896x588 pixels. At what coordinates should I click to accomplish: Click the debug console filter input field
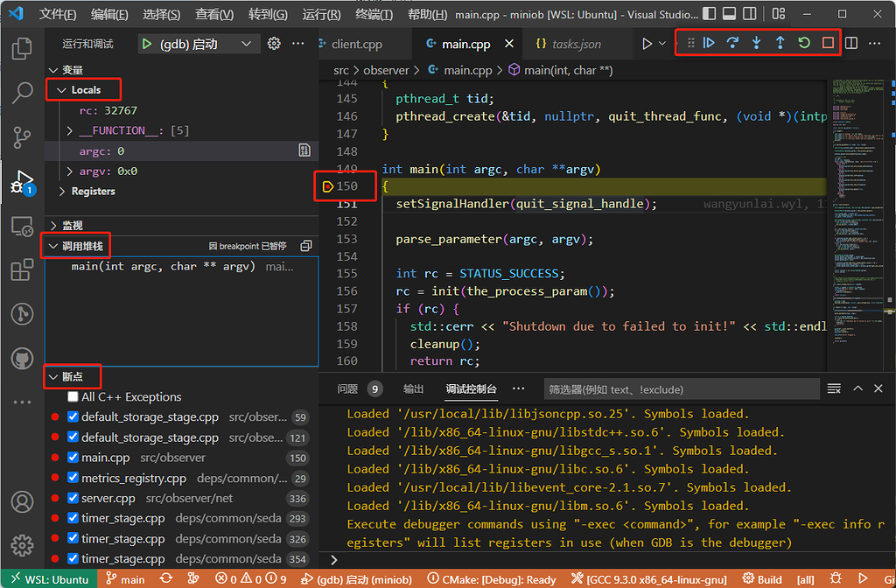tap(682, 389)
